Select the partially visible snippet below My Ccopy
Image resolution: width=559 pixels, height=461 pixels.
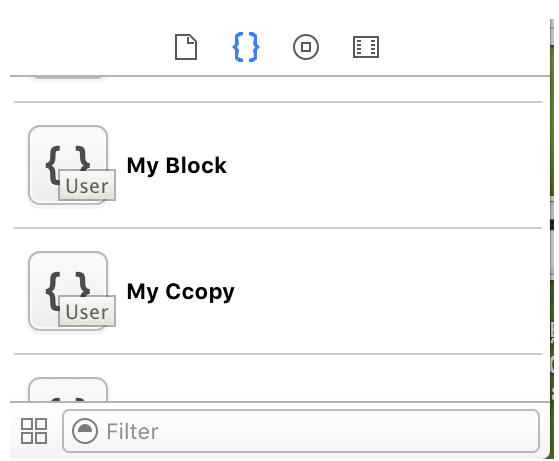[x=68, y=389]
